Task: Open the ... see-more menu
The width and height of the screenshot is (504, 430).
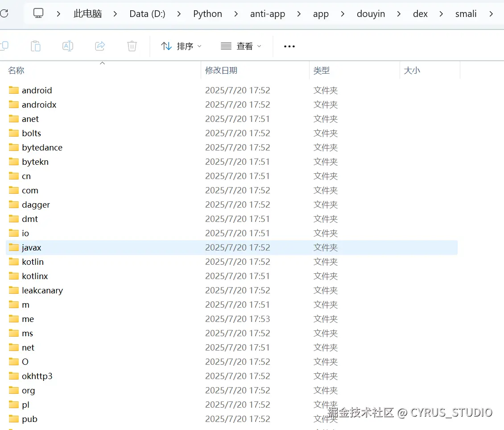Action: (x=289, y=46)
